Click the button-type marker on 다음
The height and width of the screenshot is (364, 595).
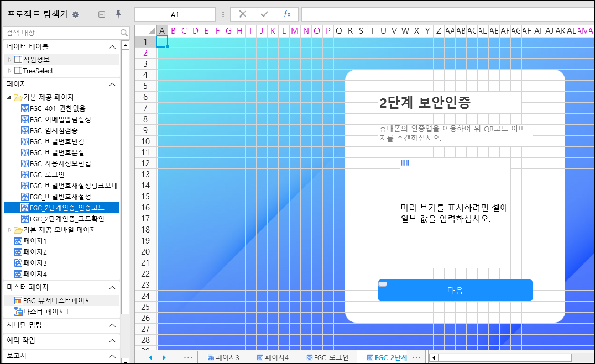pos(383,283)
